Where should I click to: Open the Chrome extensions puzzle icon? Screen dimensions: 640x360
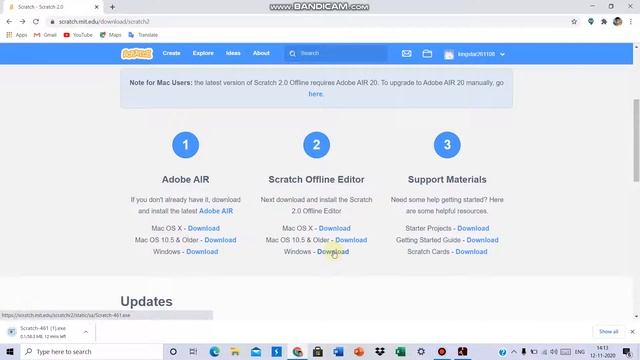click(604, 22)
